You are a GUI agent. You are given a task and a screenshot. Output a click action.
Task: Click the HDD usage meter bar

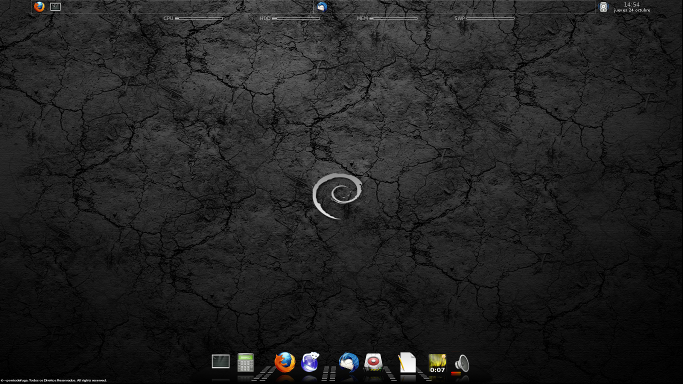tap(296, 18)
